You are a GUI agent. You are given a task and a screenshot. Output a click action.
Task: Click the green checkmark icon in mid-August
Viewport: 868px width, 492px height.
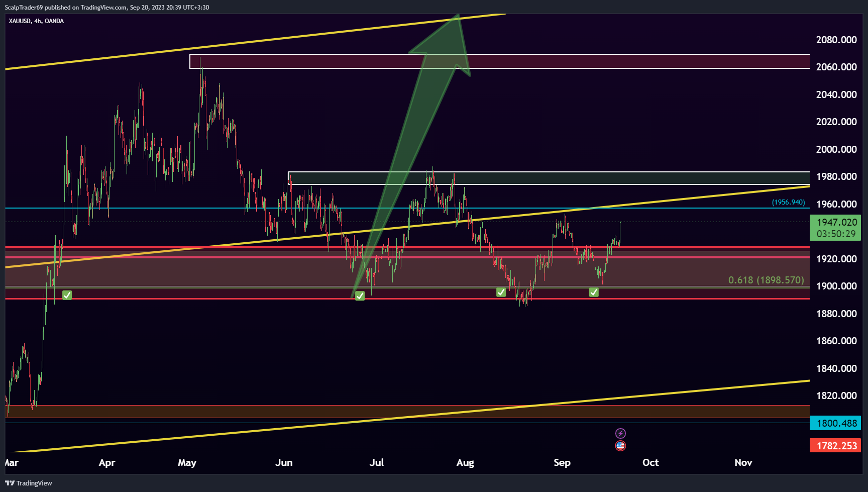click(501, 292)
